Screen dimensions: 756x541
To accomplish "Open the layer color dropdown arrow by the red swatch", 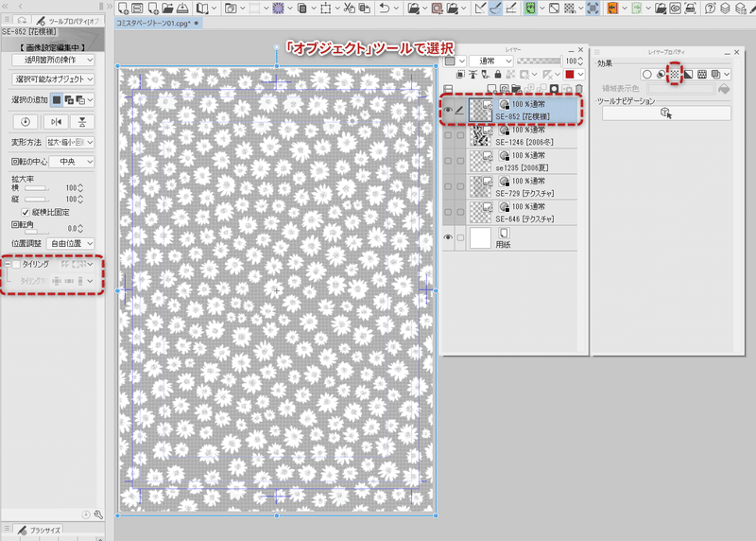I will 581,75.
